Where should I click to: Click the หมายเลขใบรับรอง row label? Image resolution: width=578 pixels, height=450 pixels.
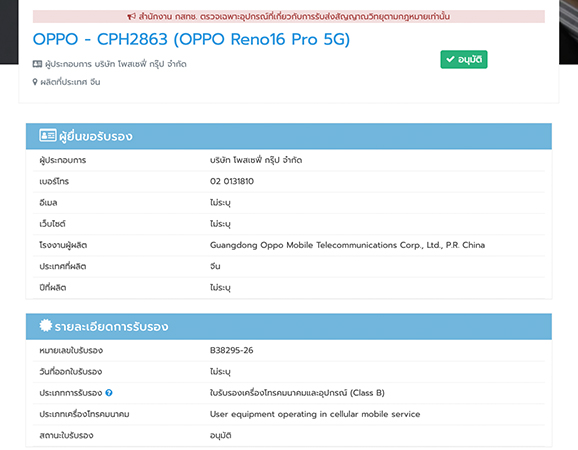[71, 350]
